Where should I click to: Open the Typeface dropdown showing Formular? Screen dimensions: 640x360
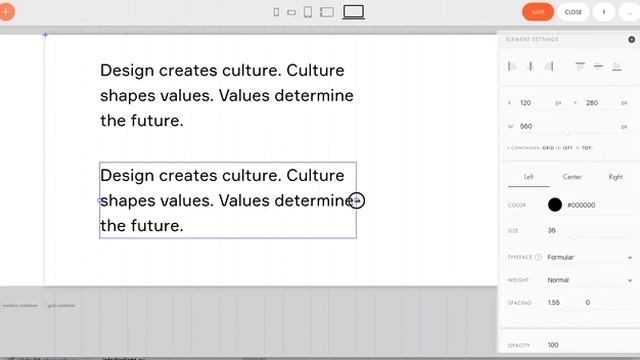coord(590,258)
